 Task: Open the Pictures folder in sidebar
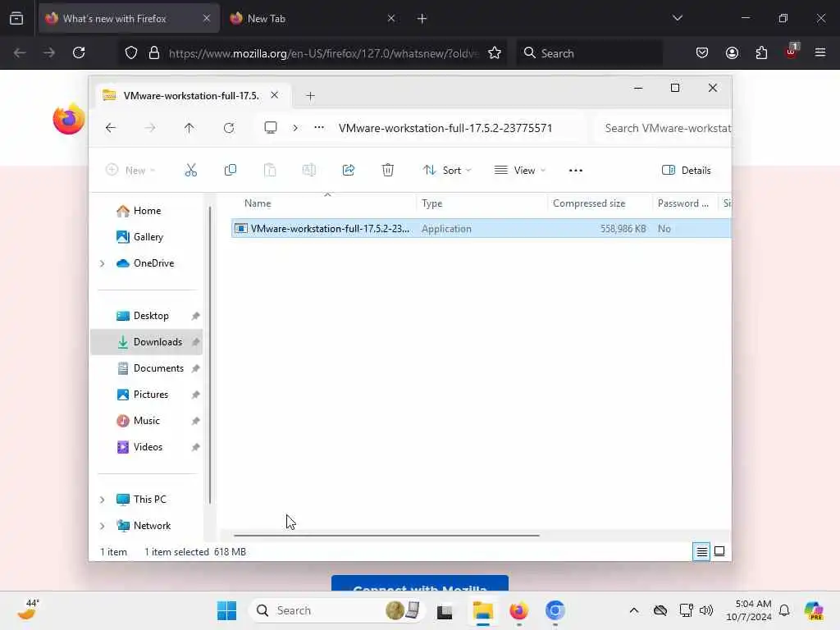151,395
